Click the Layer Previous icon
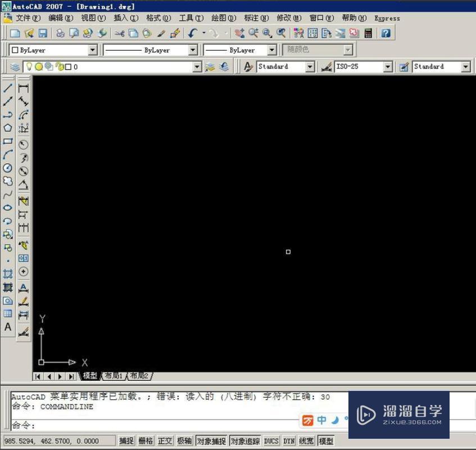476x450 pixels. (224, 66)
